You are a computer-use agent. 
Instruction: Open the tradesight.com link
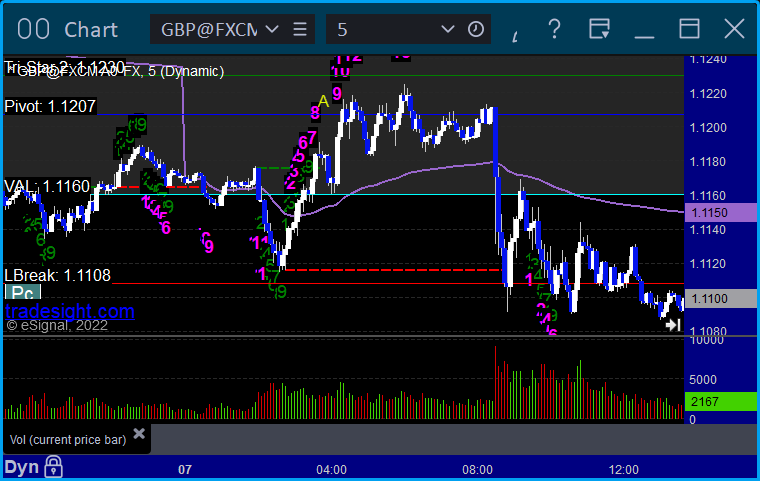70,311
